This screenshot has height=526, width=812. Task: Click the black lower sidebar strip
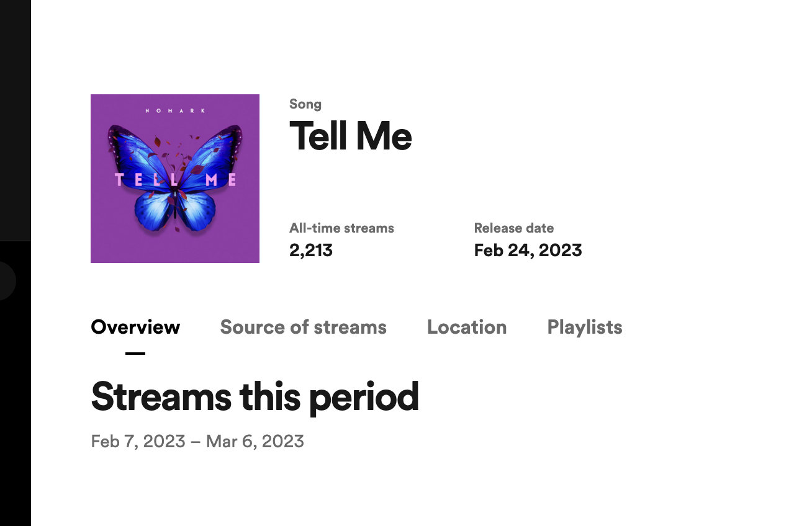coord(15,403)
